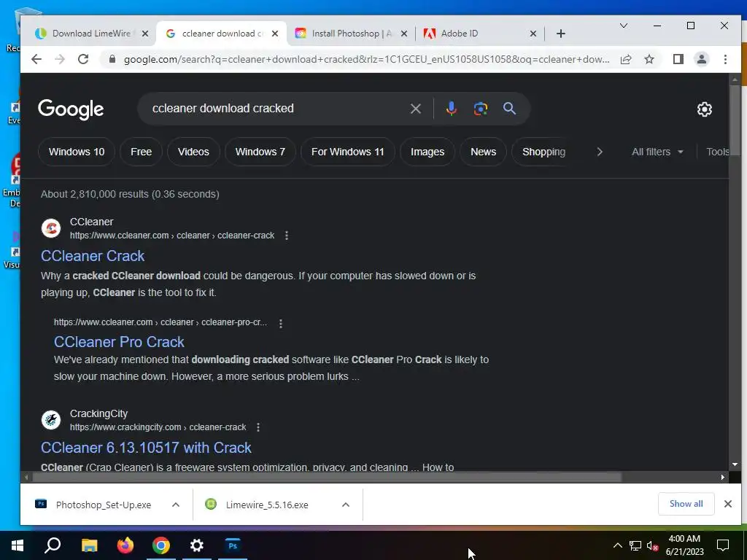Open Windows Start menu
Image resolution: width=747 pixels, height=560 pixels.
coord(18,545)
